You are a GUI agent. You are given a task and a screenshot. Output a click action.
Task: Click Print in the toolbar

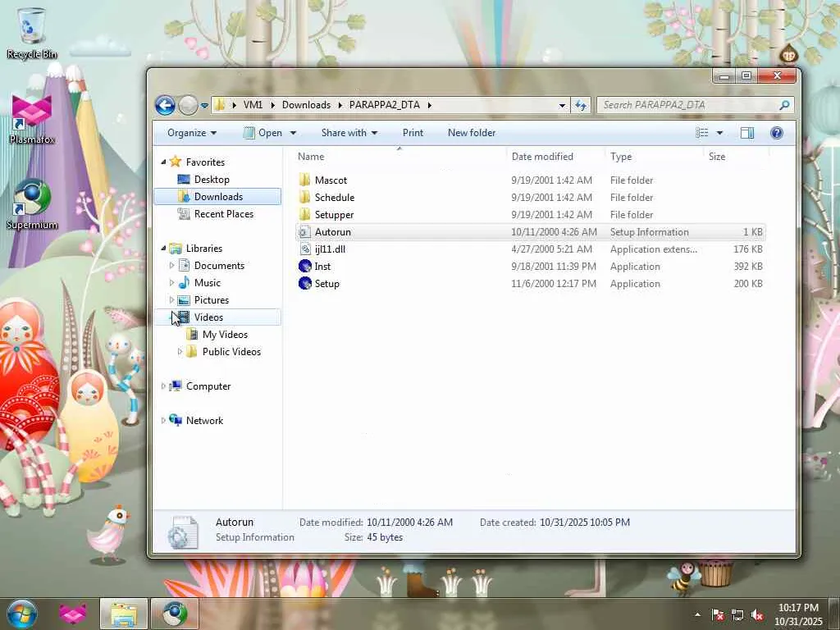pyautogui.click(x=413, y=133)
